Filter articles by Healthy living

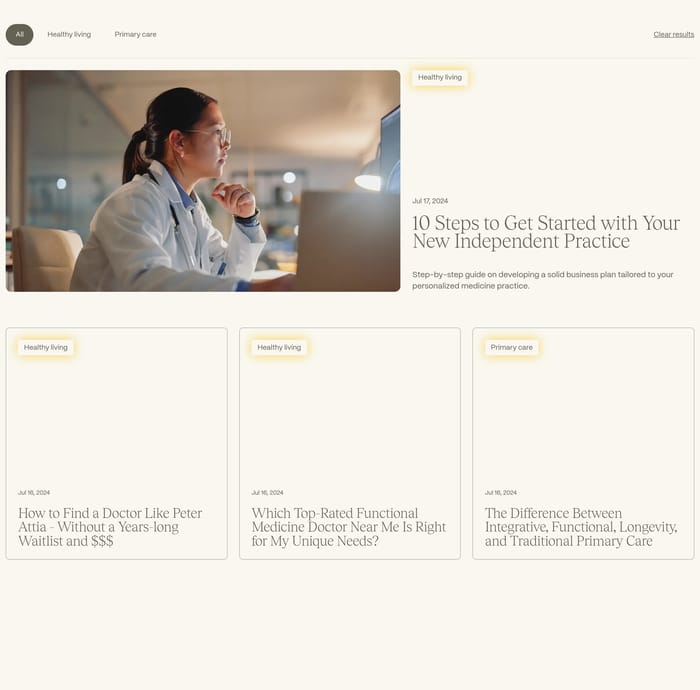tap(69, 35)
